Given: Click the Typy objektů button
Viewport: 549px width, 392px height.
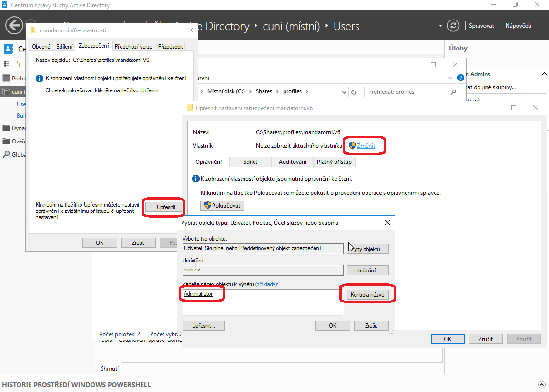Looking at the screenshot, I should [368, 249].
